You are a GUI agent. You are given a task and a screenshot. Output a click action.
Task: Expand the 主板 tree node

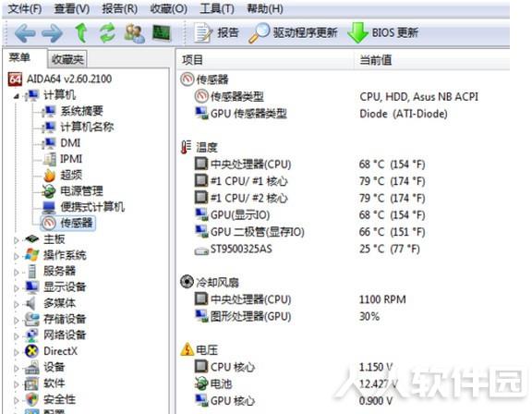point(16,240)
